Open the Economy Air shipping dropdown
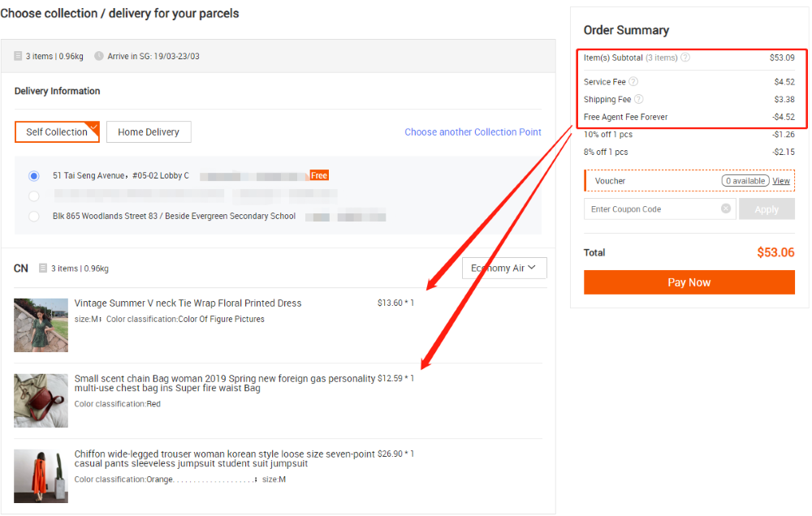 tap(504, 268)
